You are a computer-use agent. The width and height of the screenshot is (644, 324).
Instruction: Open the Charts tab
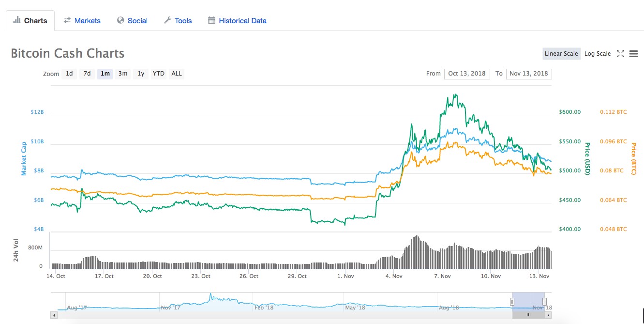pos(30,21)
